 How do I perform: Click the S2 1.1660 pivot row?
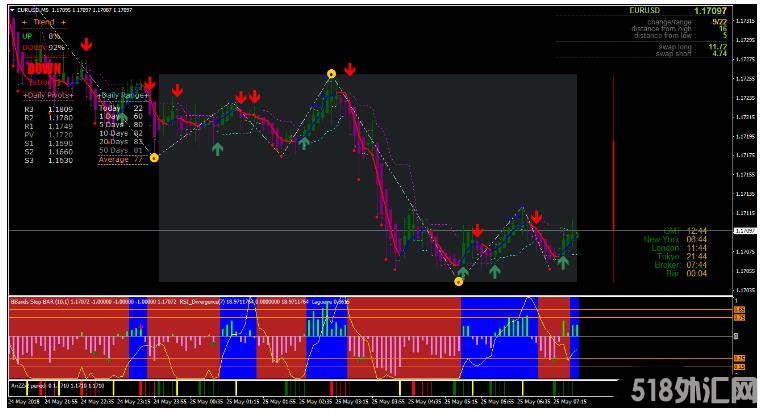pos(48,152)
